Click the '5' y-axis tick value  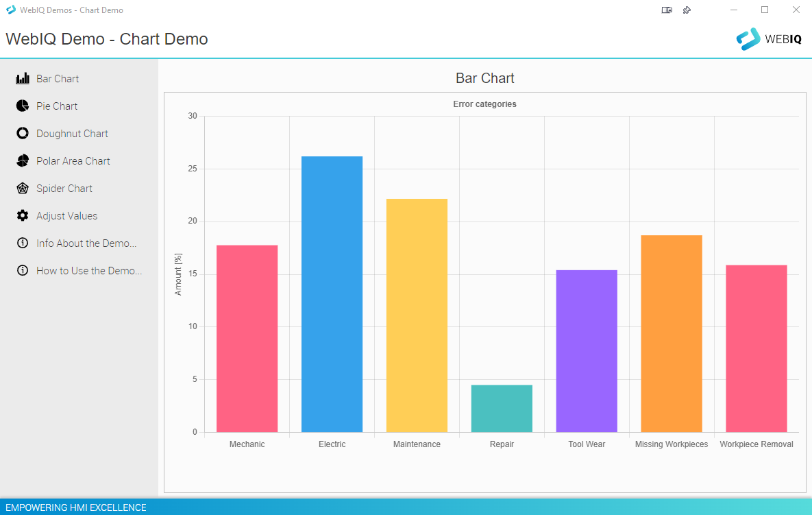195,379
